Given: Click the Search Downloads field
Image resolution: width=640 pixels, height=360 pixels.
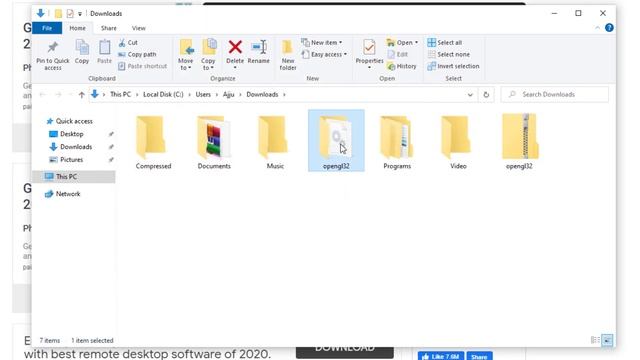Looking at the screenshot, I should tap(555, 94).
